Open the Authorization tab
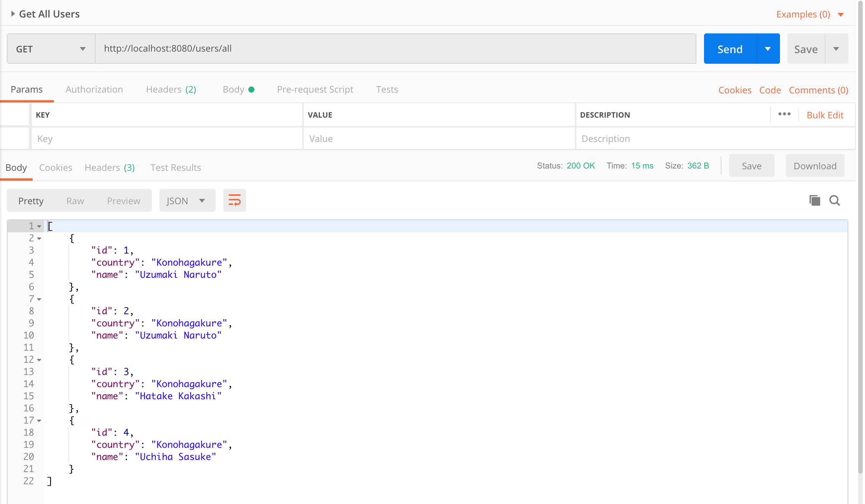Screen dimensions: 865x504 [94, 90]
